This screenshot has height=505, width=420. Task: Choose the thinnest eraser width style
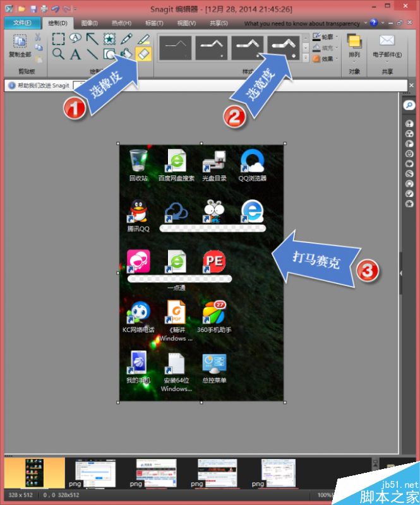[x=176, y=48]
